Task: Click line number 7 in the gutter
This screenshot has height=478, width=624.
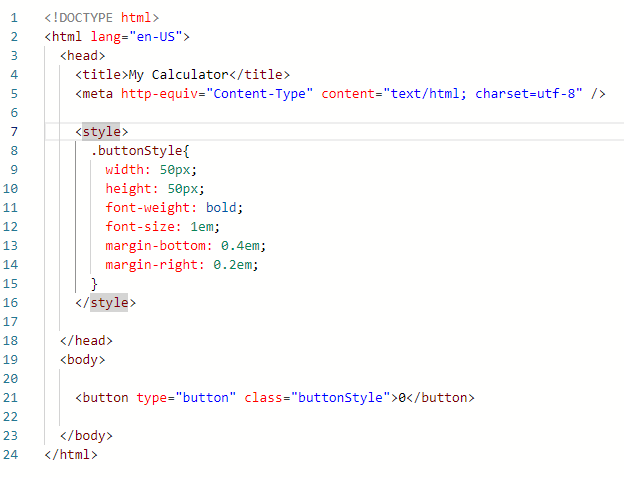Action: (14, 131)
